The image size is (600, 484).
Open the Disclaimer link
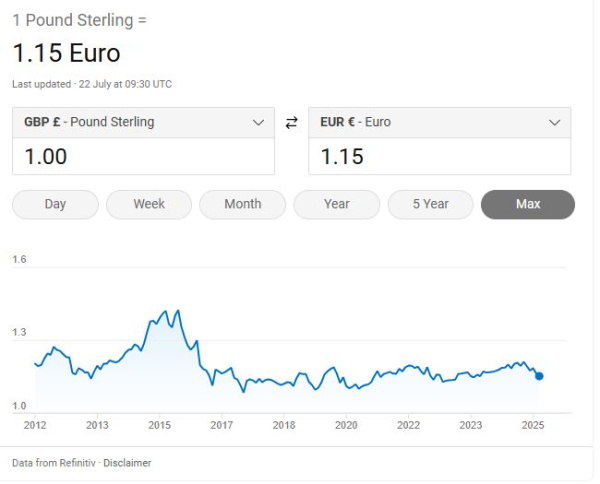tap(127, 463)
